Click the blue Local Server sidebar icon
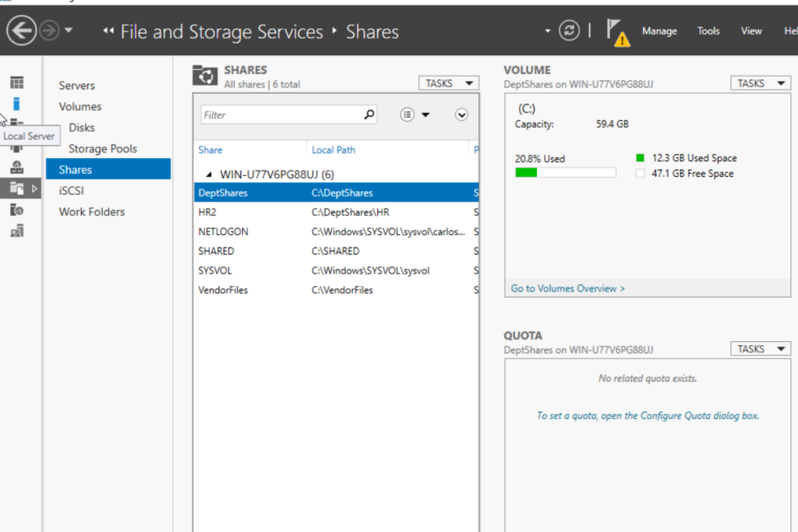This screenshot has height=532, width=798. point(16,104)
